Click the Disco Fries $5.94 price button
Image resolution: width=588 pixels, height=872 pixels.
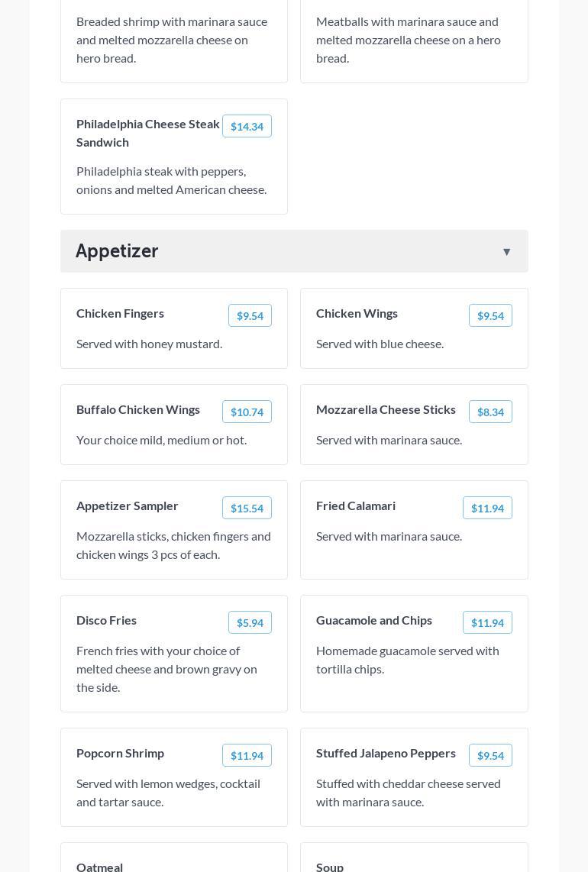[x=250, y=623]
